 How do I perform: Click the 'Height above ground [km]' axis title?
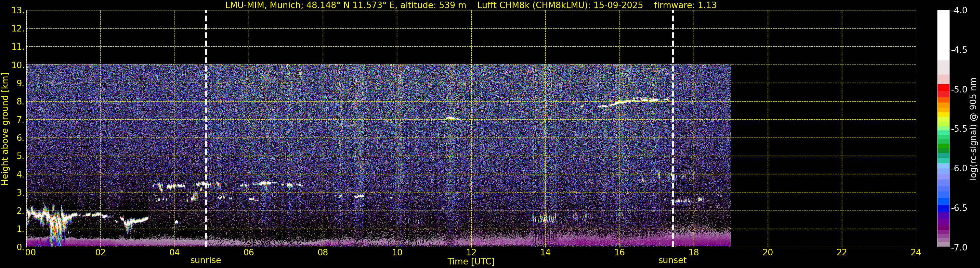pos(5,129)
